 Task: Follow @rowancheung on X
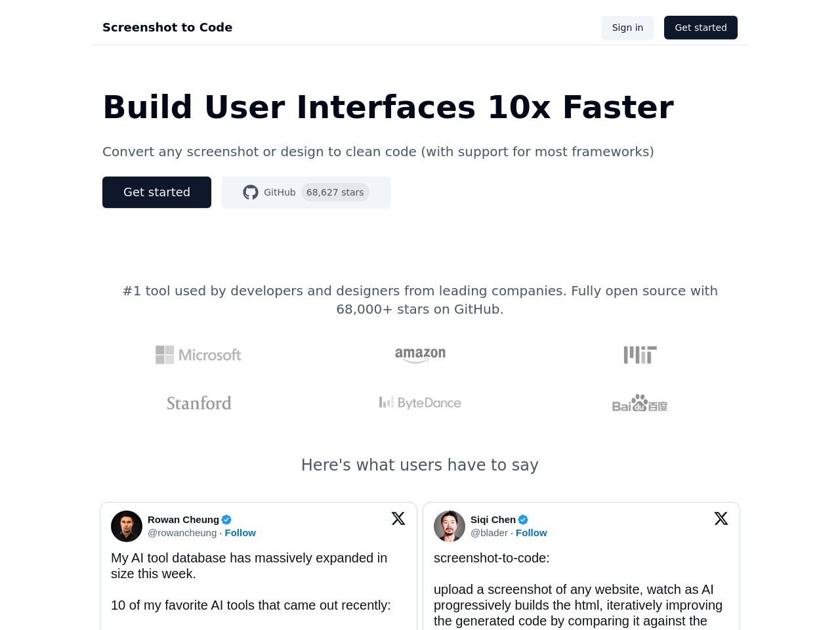tap(240, 532)
